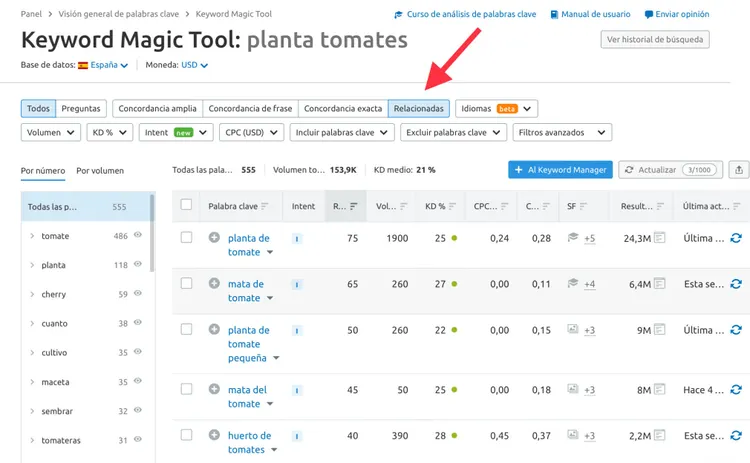View SERP results icon for mata del tomate
Screen dimensions: 750x463
(x=660, y=389)
